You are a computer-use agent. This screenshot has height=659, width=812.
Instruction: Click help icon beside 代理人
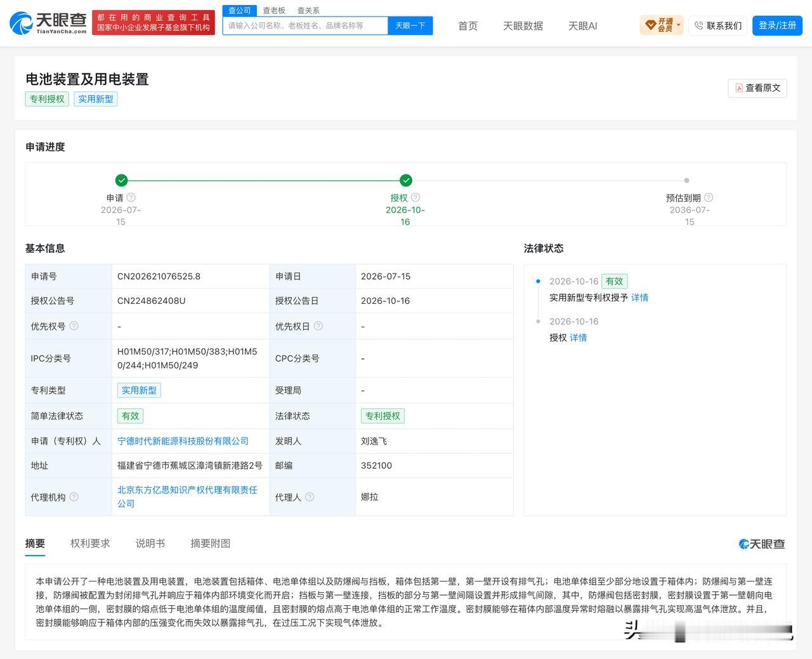[x=310, y=497]
